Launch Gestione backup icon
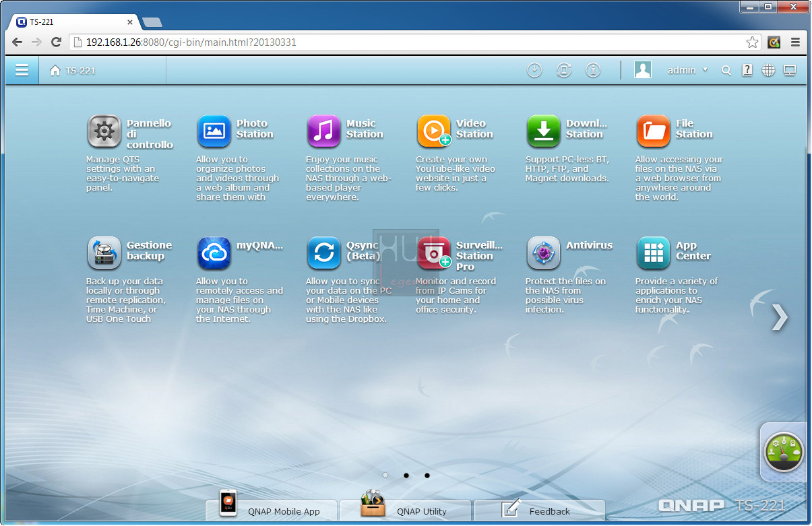The width and height of the screenshot is (812, 526). [104, 253]
